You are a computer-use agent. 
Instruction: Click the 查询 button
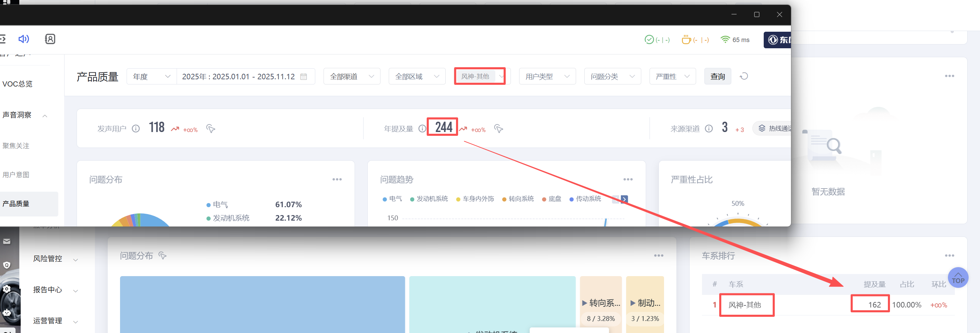pyautogui.click(x=717, y=77)
